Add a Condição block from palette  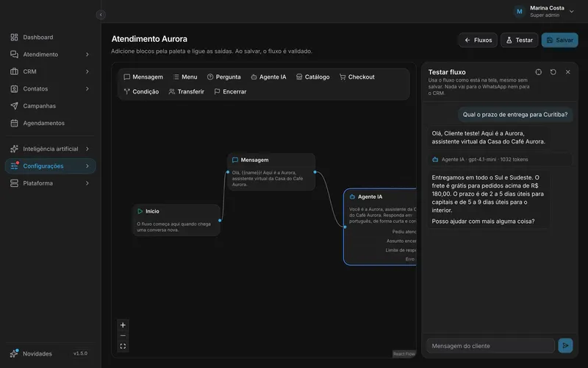[x=141, y=91]
